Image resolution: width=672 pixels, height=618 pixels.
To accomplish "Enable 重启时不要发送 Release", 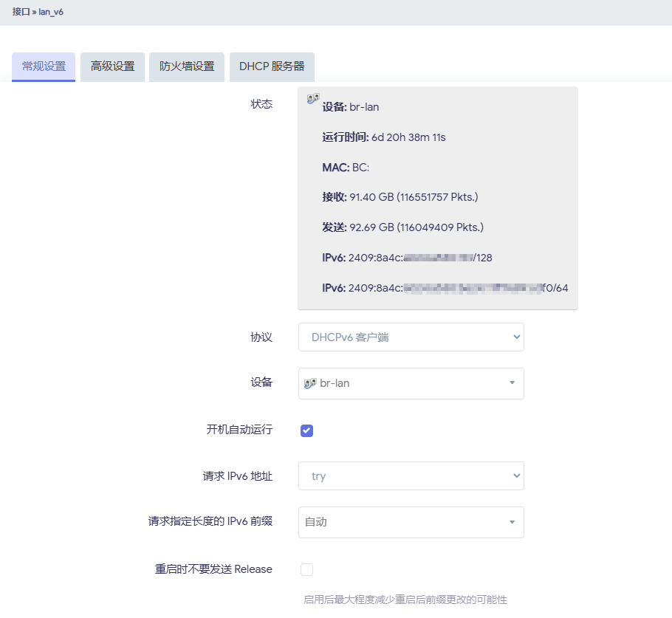I will [306, 569].
